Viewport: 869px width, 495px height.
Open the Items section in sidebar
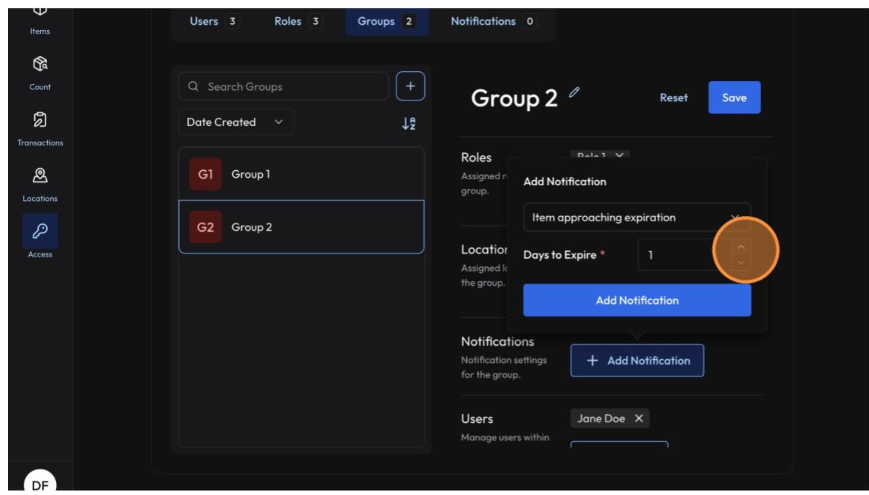(40, 19)
